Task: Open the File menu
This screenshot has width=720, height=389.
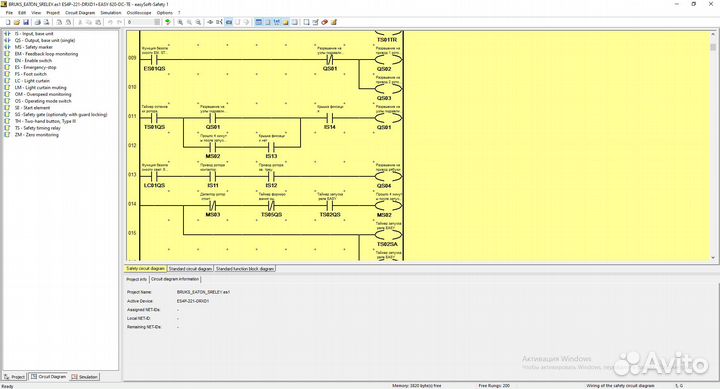Action: [x=9, y=13]
